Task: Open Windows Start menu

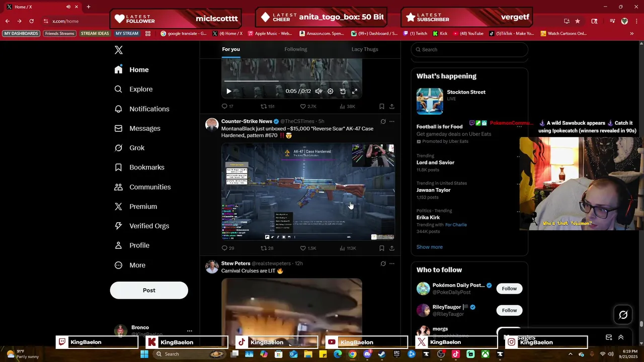Action: tap(144, 354)
